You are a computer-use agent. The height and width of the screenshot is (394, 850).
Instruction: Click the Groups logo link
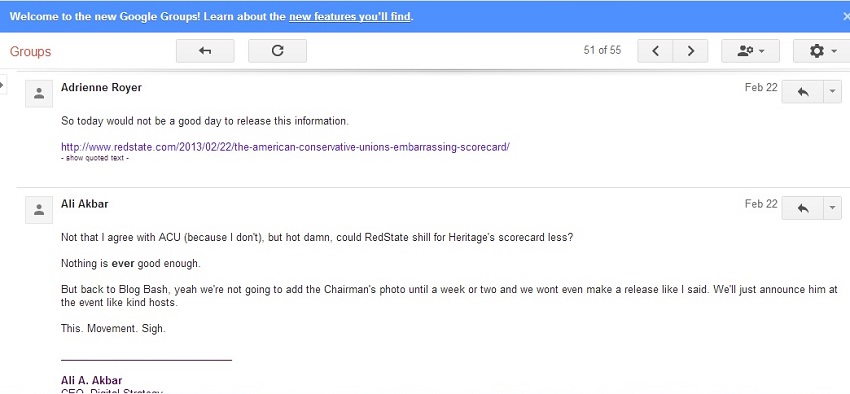click(30, 51)
